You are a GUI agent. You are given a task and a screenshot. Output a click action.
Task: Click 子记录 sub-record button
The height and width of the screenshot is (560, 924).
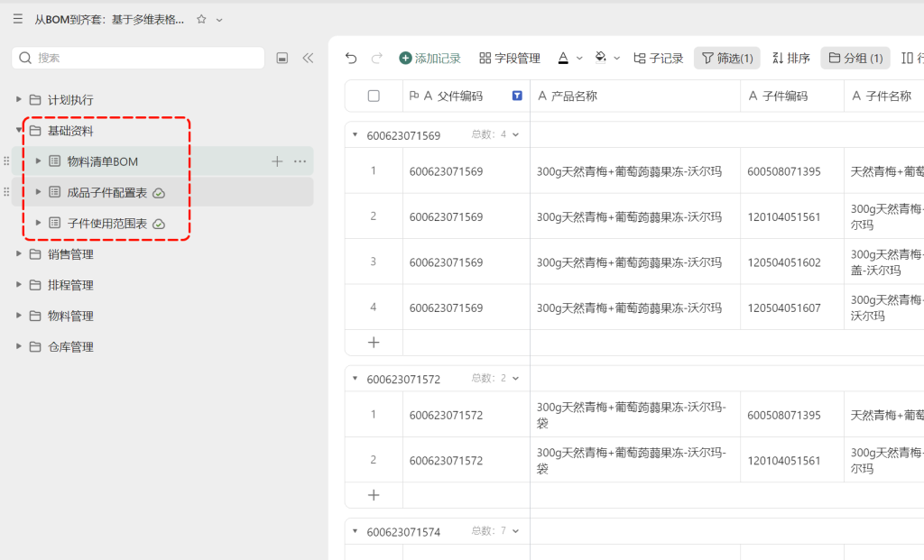click(658, 58)
